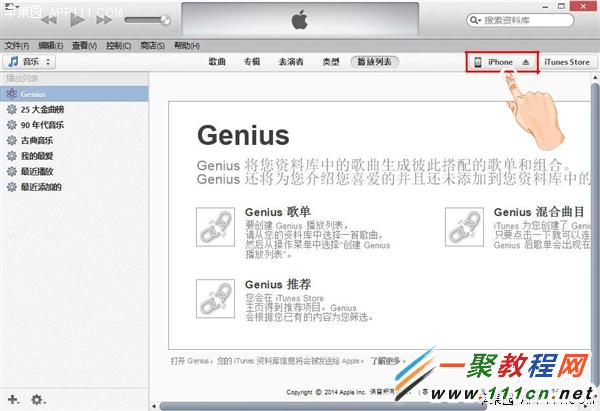Open the 查看(V) menu
Screen dimensions: 600x411
84,46
